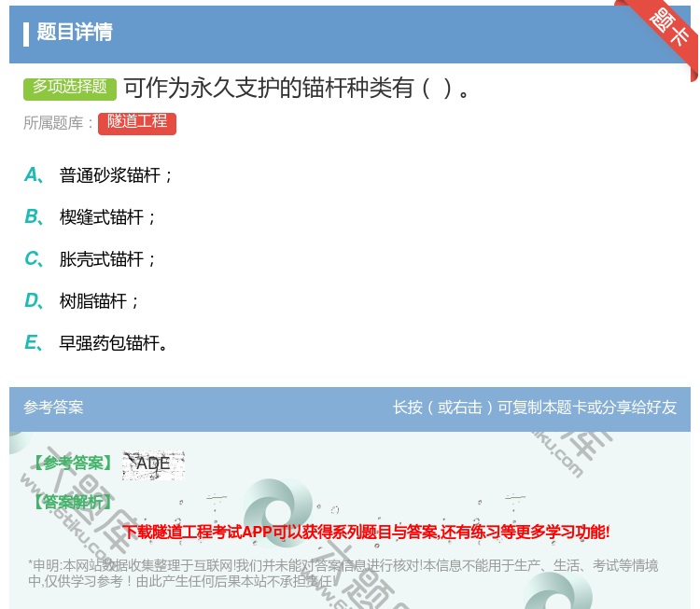Open the 隧道工程 question bank tag
This screenshot has width=700, height=609.
click(x=137, y=123)
